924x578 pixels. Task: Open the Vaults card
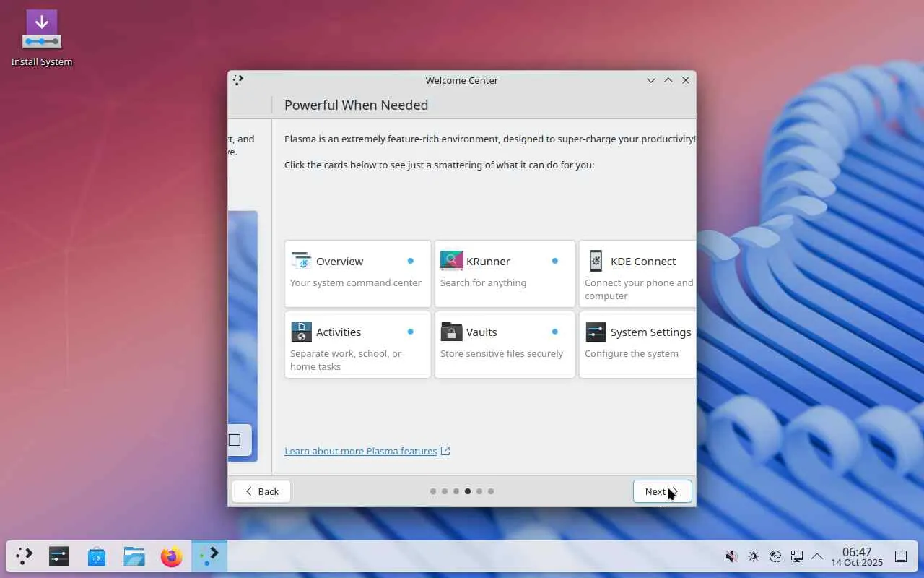(505, 345)
